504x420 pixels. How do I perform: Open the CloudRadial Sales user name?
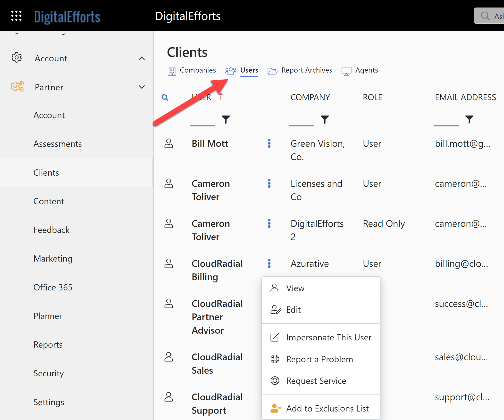(x=217, y=364)
